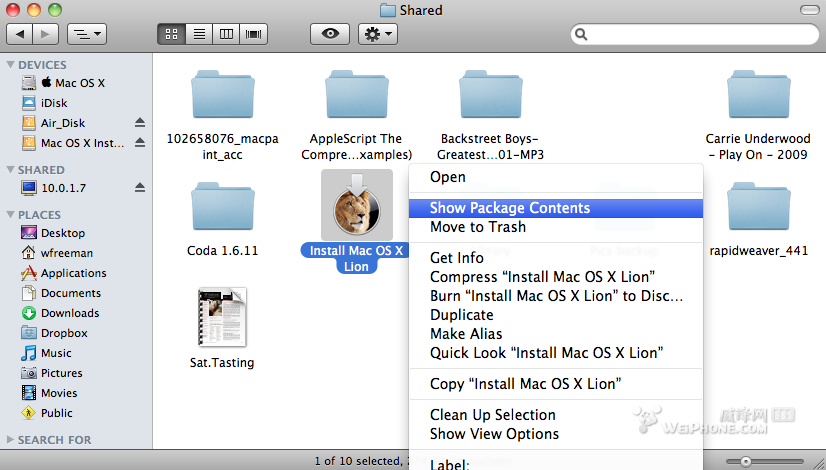Eject the Mac OS X Inst... volume

point(140,143)
